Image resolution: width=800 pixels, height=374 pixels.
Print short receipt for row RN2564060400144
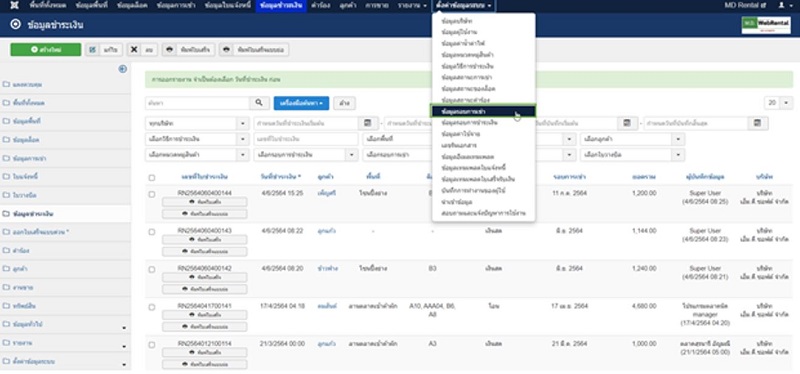coord(205,214)
